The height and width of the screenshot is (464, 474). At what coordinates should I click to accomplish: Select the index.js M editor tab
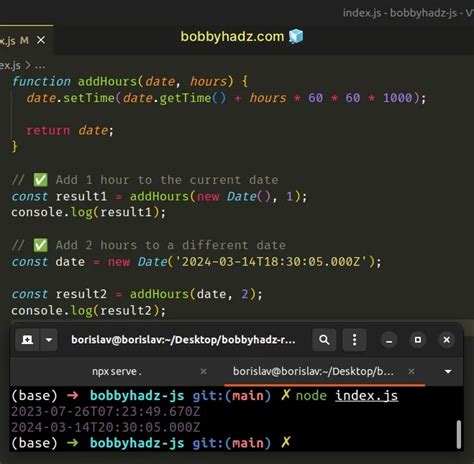[26, 40]
